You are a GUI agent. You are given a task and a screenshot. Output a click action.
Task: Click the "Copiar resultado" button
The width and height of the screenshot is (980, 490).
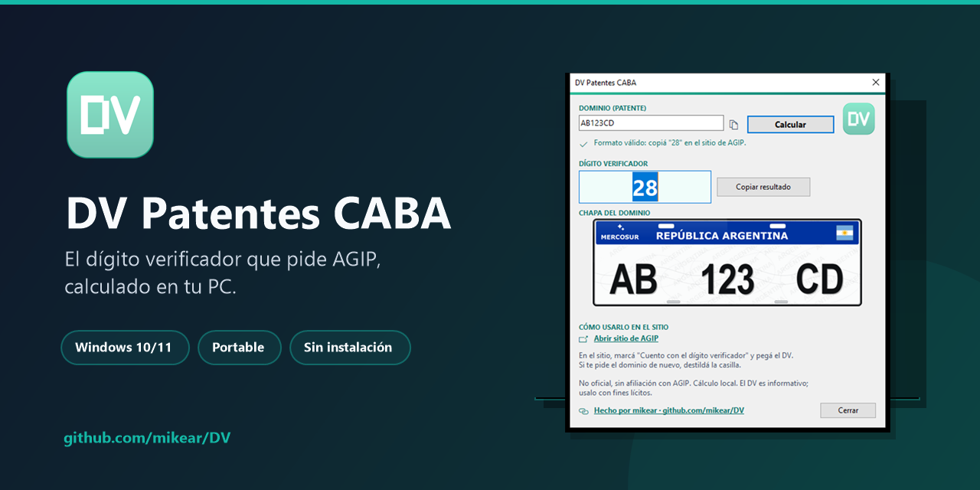[763, 187]
